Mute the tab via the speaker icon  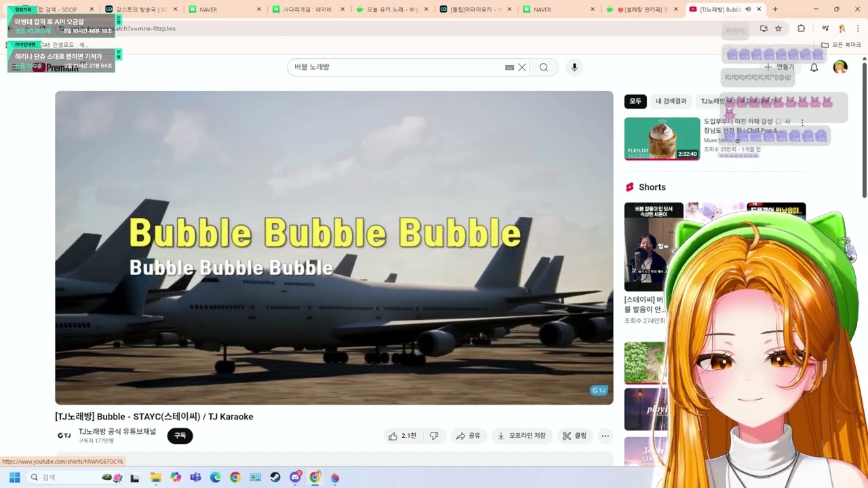pyautogui.click(x=748, y=9)
